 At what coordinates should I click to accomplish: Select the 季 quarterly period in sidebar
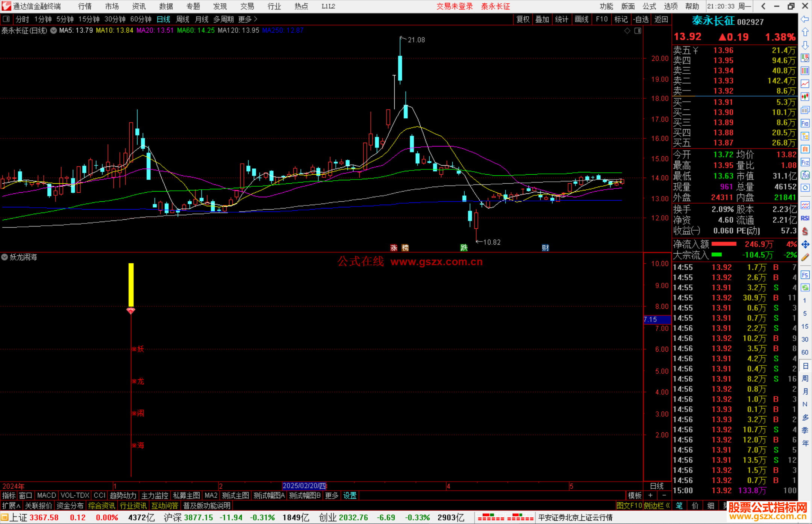point(805,430)
